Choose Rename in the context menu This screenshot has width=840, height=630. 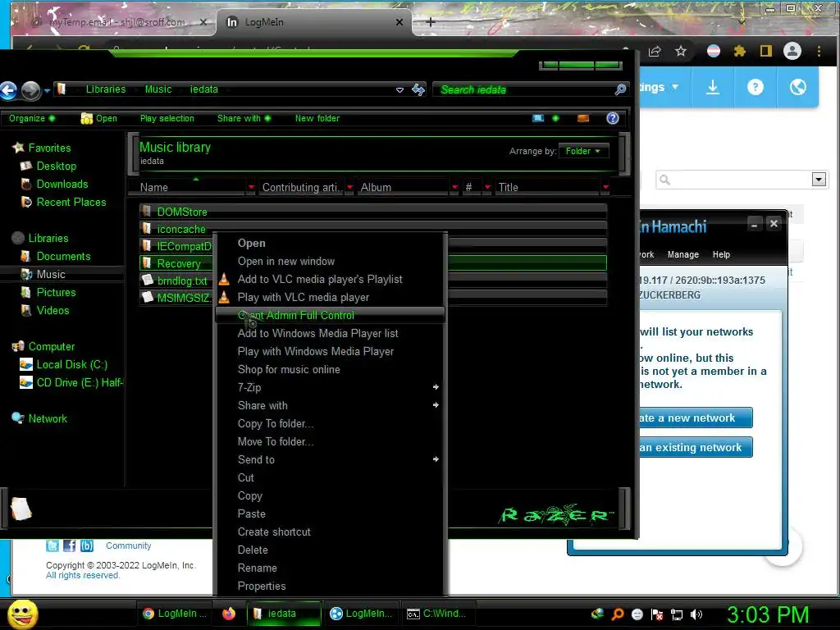click(330, 568)
